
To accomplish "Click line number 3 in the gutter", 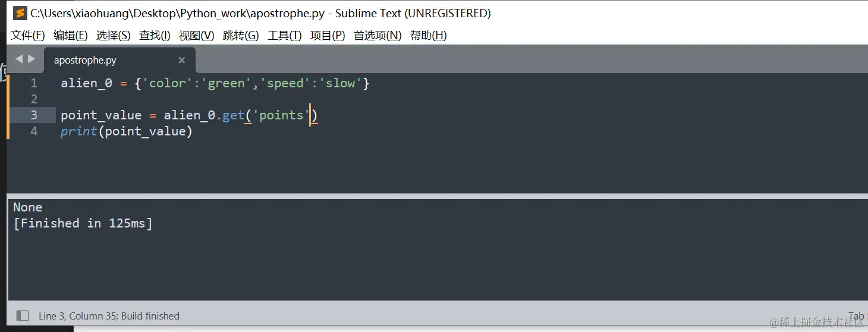I will click(34, 115).
